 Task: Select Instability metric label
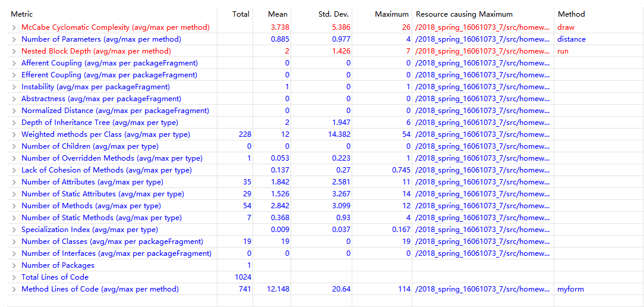click(x=96, y=87)
